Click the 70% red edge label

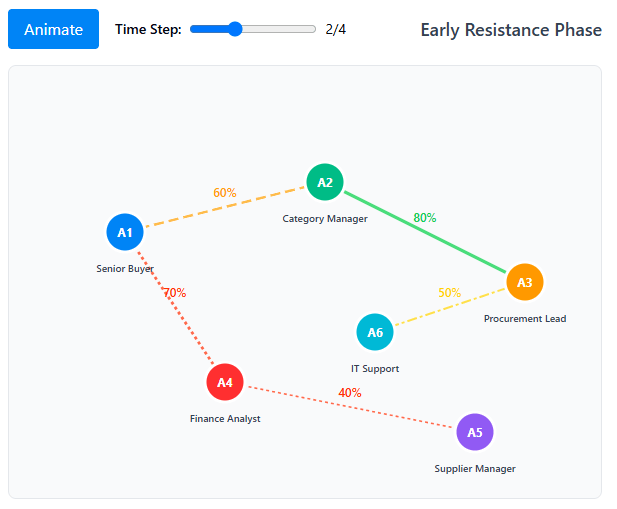[175, 293]
